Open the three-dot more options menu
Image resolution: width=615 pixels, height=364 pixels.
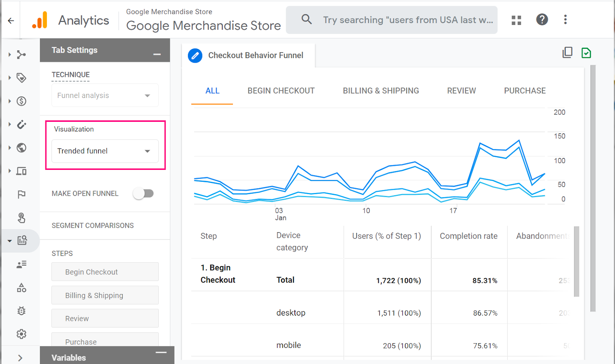click(x=565, y=20)
